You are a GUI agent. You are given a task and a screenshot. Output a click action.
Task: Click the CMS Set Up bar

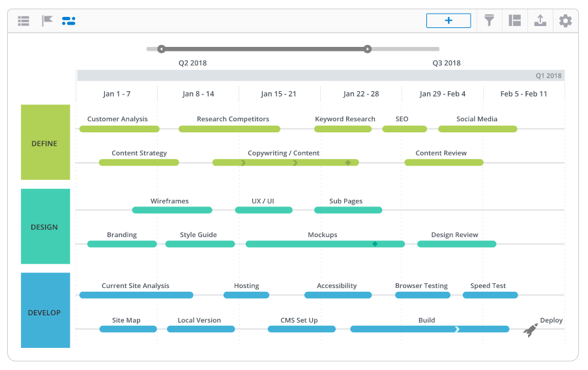click(302, 329)
